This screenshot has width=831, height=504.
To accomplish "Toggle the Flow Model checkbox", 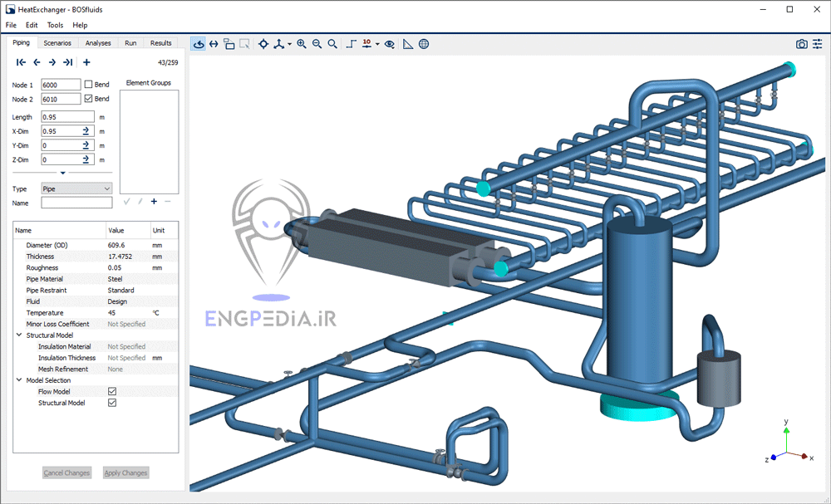I will 112,392.
